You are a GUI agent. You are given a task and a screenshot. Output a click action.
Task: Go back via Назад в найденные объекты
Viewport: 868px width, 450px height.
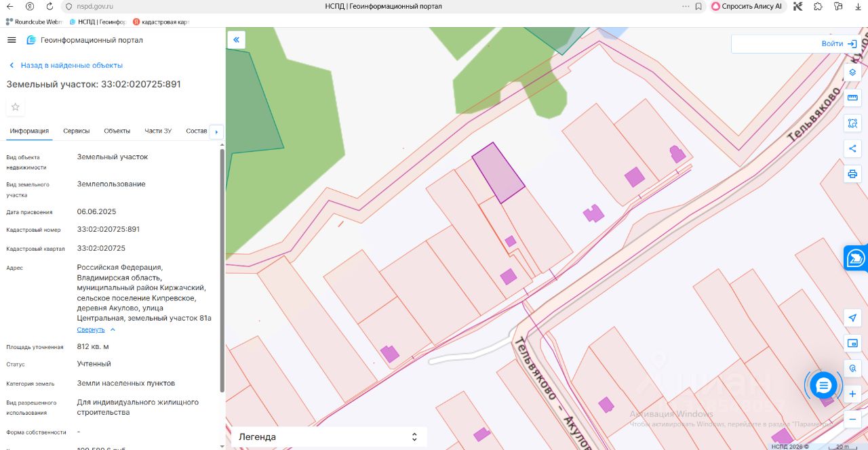pyautogui.click(x=66, y=65)
